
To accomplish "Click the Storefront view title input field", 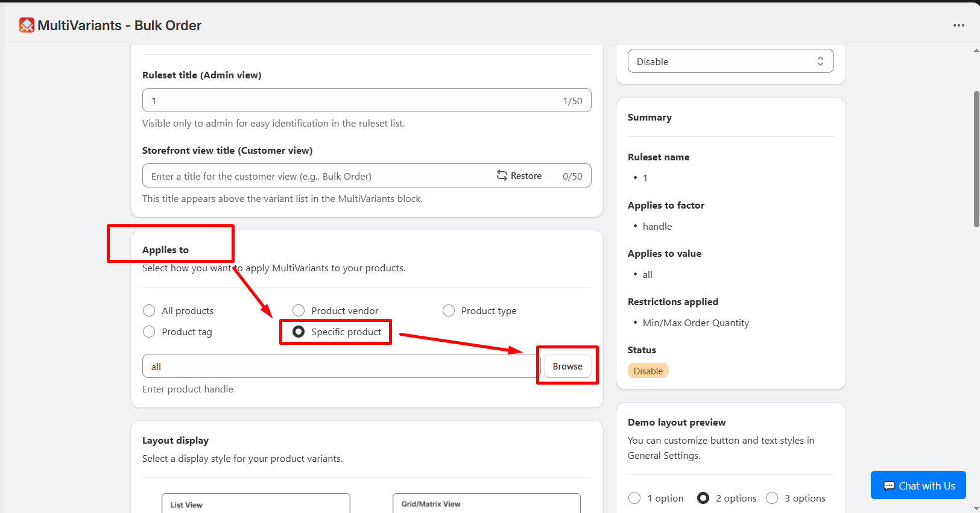I will click(367, 176).
